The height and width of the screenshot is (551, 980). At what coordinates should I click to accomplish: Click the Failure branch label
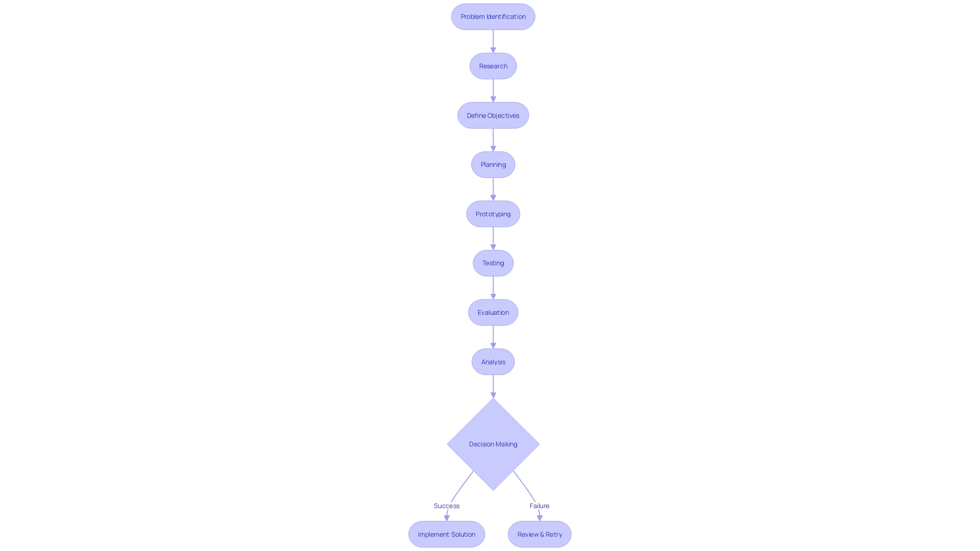pos(539,506)
